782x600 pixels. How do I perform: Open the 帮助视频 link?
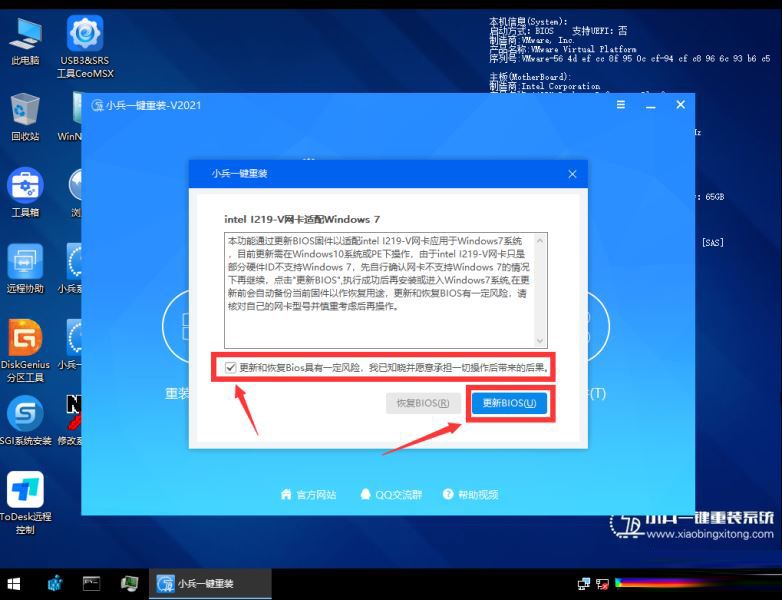point(470,494)
